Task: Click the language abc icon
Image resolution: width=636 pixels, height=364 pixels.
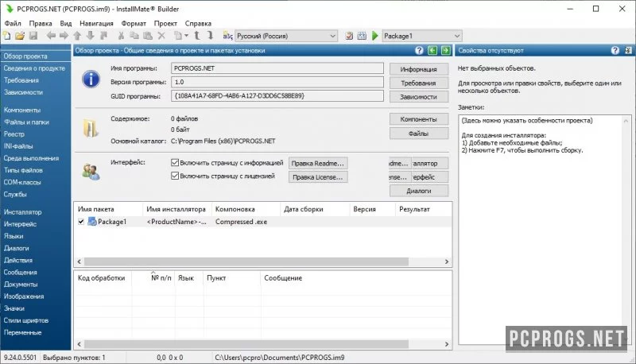Action: pyautogui.click(x=227, y=36)
